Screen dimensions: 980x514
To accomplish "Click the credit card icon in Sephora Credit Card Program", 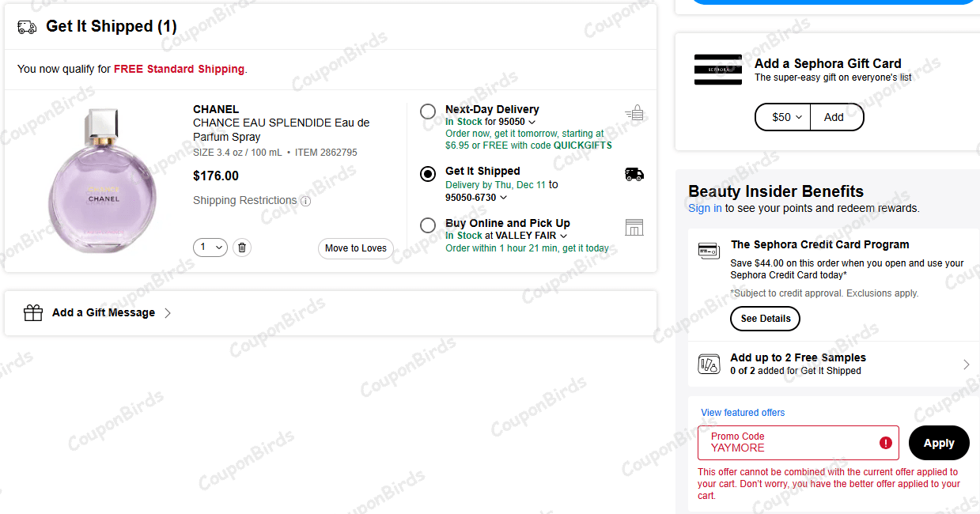I will [x=709, y=251].
